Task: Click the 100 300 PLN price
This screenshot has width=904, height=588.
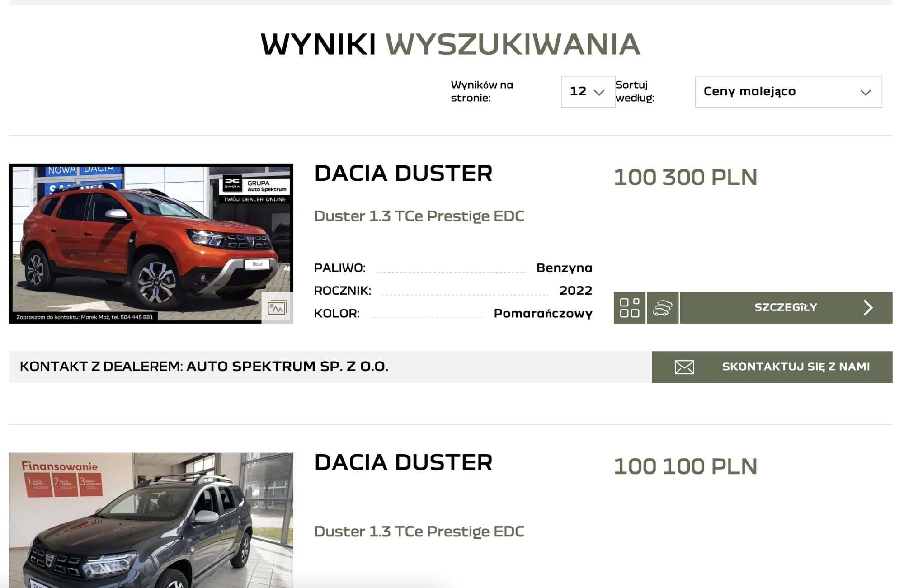Action: click(685, 177)
